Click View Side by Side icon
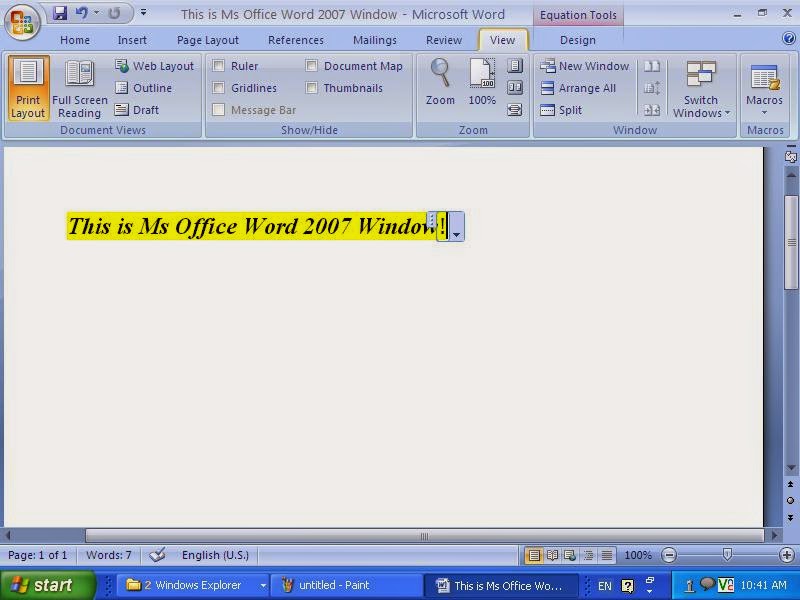800x600 pixels. 652,66
